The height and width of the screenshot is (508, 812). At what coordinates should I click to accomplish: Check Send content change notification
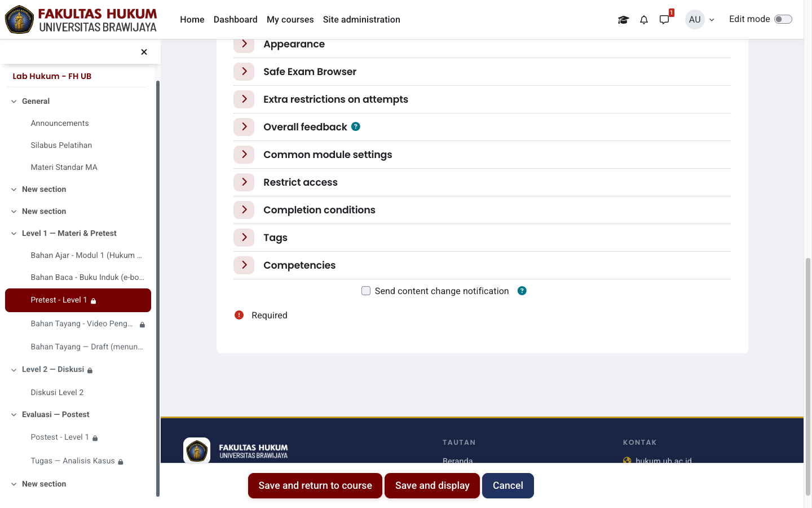pyautogui.click(x=366, y=291)
